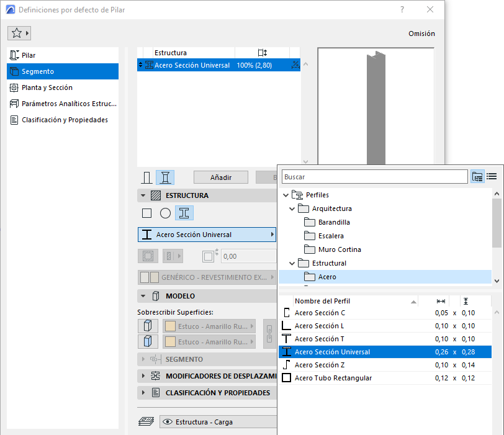504x435 pixels.
Task: Click the folder tree scrollbar up arrow
Action: pos(497,194)
